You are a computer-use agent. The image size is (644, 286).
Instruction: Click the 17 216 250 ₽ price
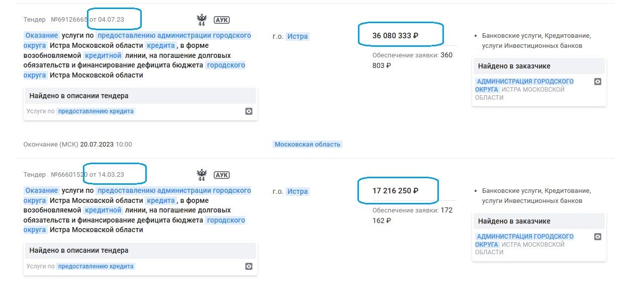tap(395, 191)
